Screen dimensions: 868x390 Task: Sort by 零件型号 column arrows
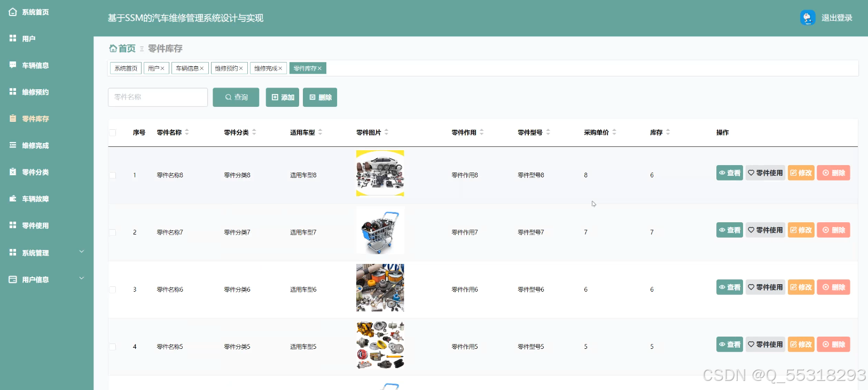point(548,132)
